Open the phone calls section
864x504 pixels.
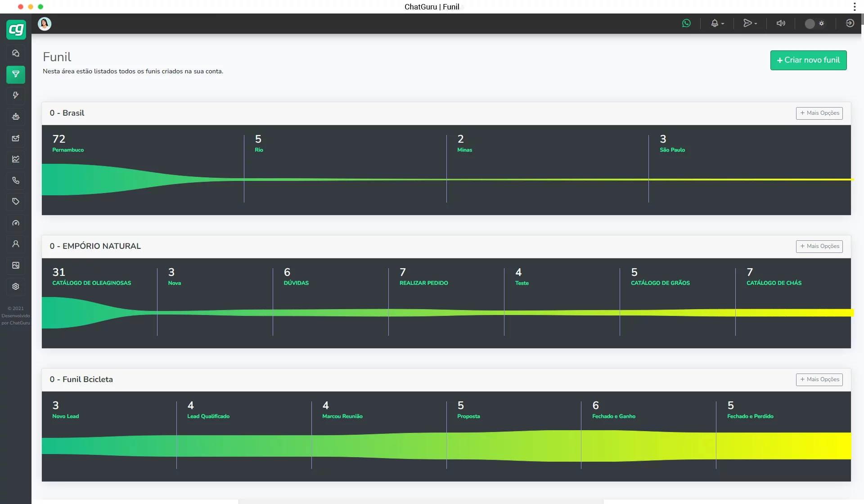pos(16,180)
